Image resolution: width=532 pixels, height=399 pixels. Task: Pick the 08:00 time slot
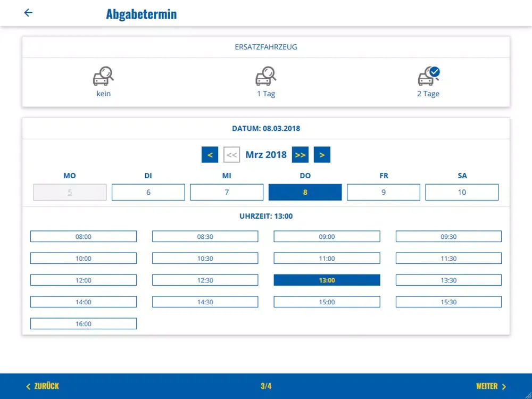coord(84,237)
